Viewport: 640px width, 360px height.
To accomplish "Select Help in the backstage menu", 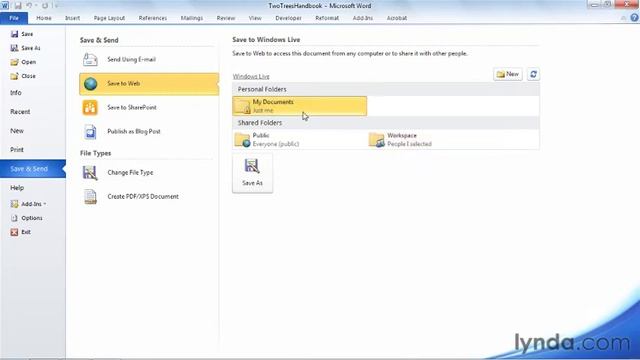I will (x=17, y=188).
